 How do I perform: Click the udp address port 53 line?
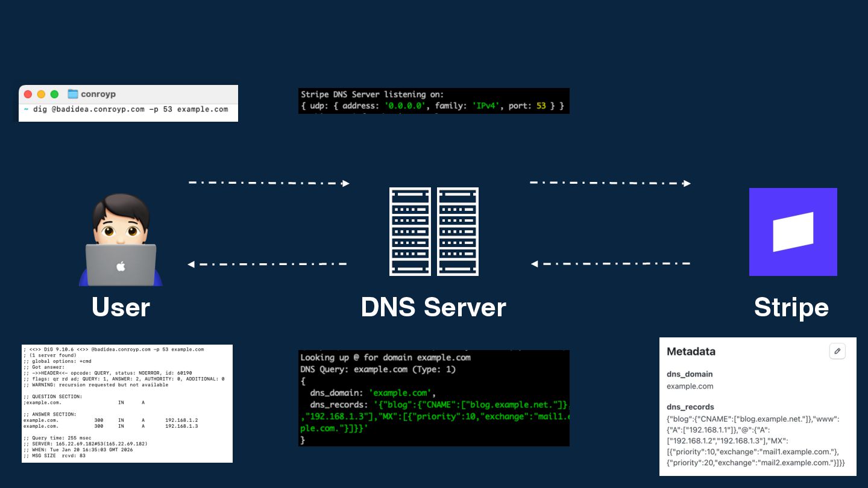click(432, 106)
